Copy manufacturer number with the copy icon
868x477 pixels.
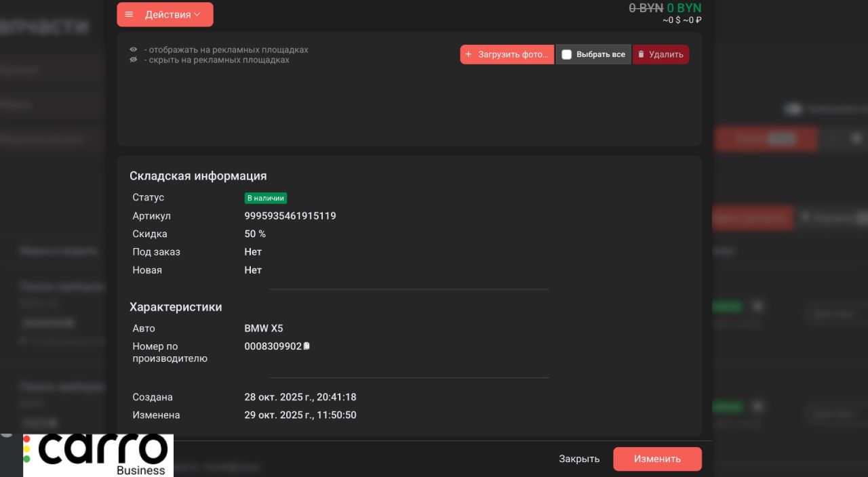[x=307, y=346]
